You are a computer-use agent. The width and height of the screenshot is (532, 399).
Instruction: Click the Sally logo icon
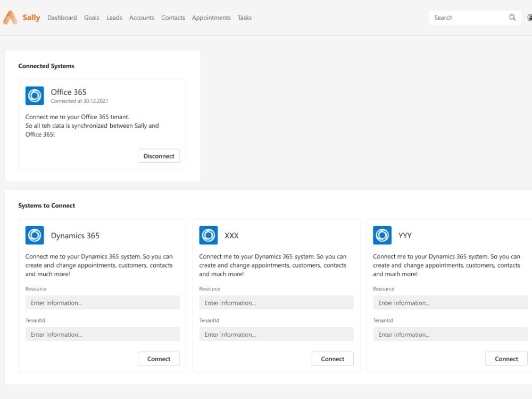(x=10, y=17)
